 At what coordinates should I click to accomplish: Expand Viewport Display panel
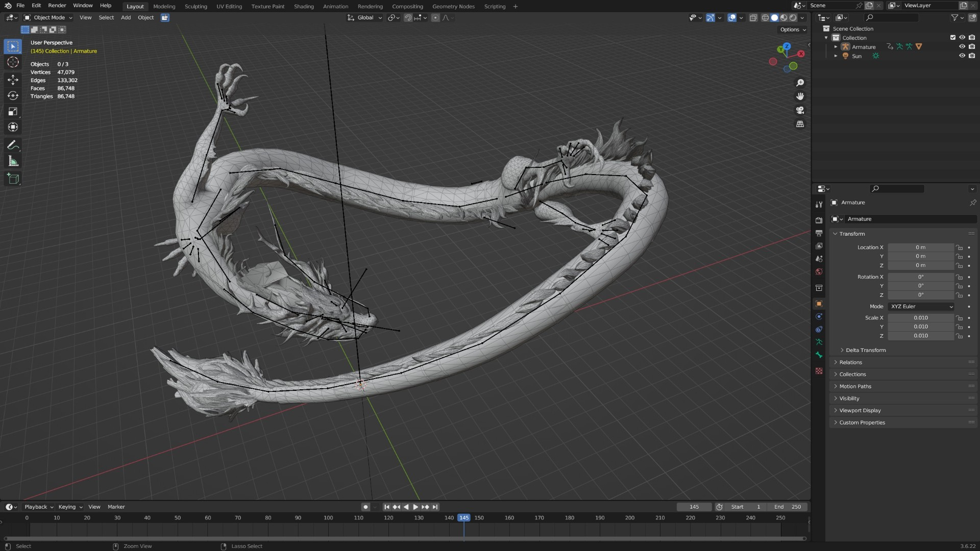pos(860,410)
